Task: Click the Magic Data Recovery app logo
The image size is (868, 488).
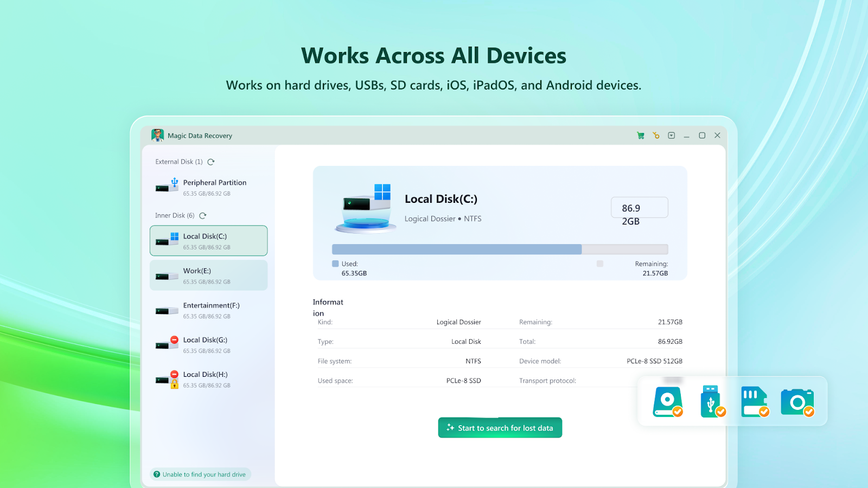Action: click(158, 136)
